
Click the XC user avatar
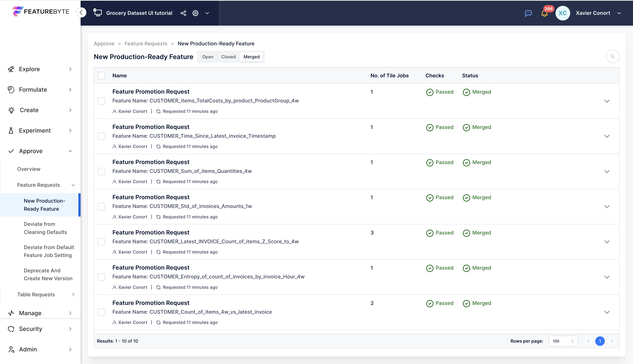click(x=563, y=13)
